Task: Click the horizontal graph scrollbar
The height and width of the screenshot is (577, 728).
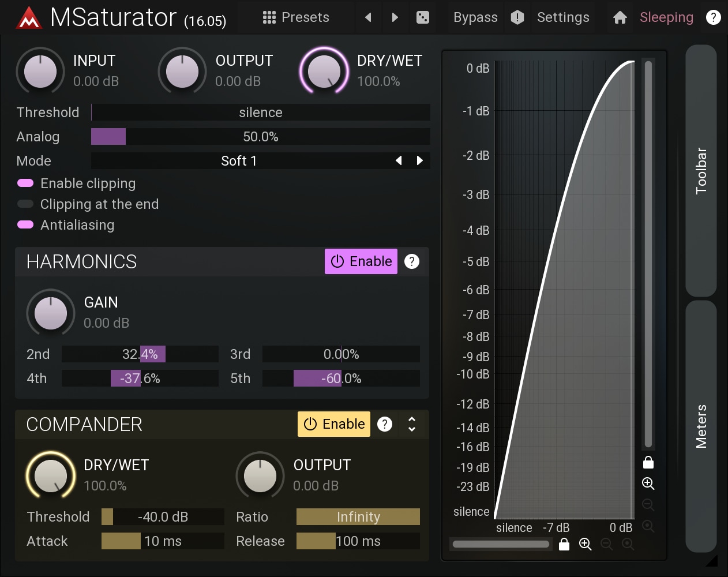Action: [501, 544]
